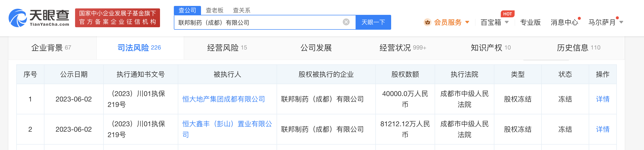Click the company name search field
Image resolution: width=644 pixels, height=150 pixels.
[258, 23]
